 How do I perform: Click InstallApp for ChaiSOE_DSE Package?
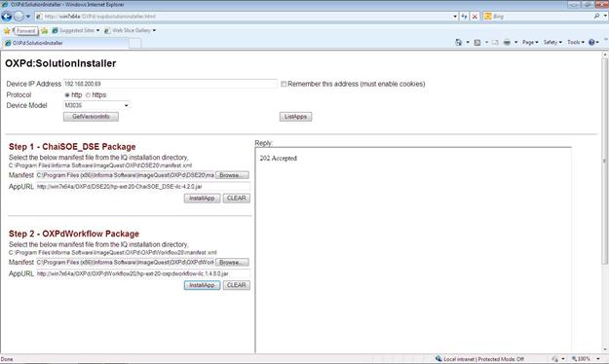point(202,199)
